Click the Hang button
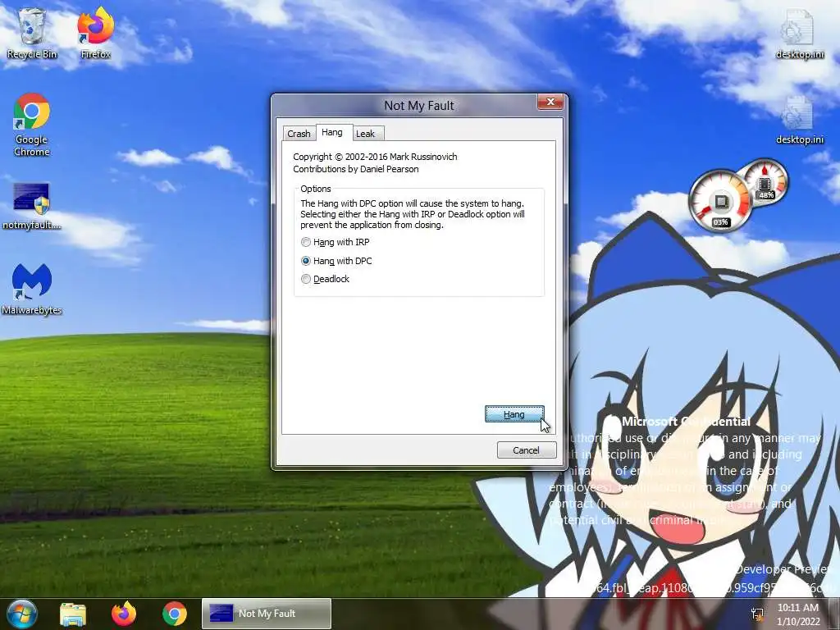The height and width of the screenshot is (630, 840). pyautogui.click(x=514, y=414)
